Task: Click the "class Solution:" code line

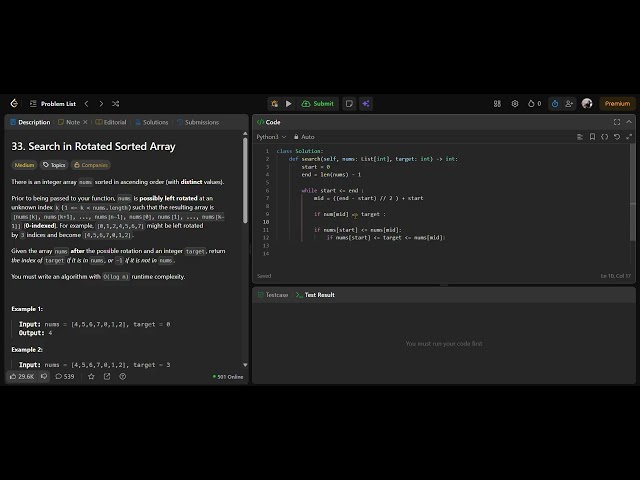Action: pyautogui.click(x=300, y=151)
